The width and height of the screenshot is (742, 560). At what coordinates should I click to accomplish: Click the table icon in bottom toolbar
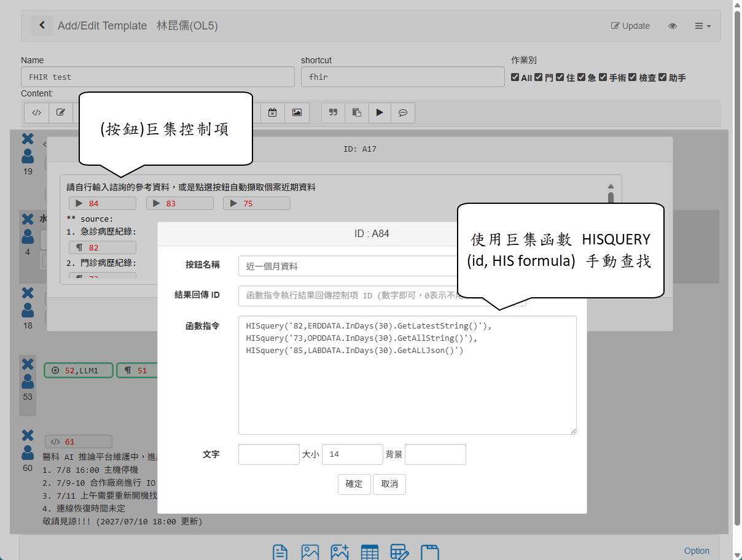pyautogui.click(x=369, y=552)
